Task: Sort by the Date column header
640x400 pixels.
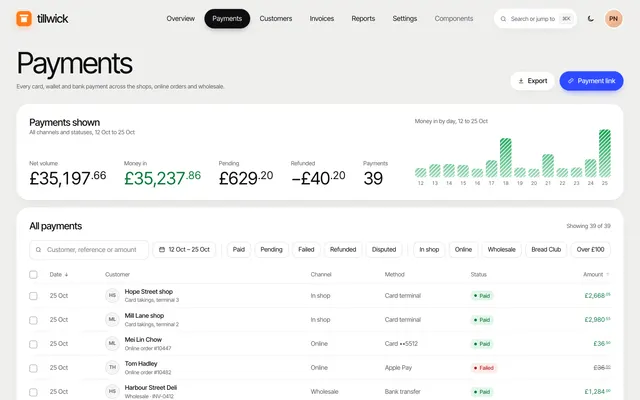Action: (x=59, y=274)
